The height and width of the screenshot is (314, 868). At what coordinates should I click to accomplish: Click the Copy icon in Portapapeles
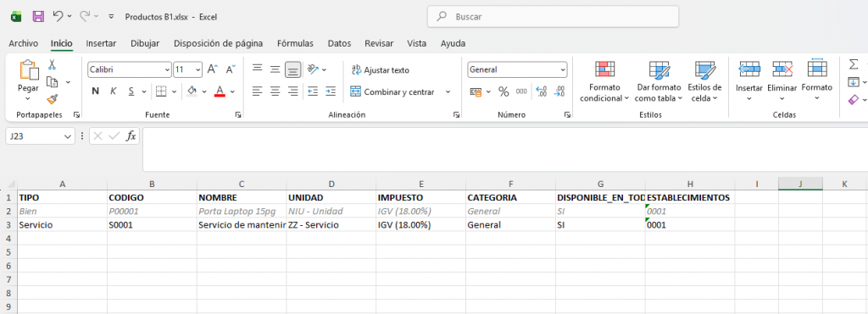click(53, 82)
